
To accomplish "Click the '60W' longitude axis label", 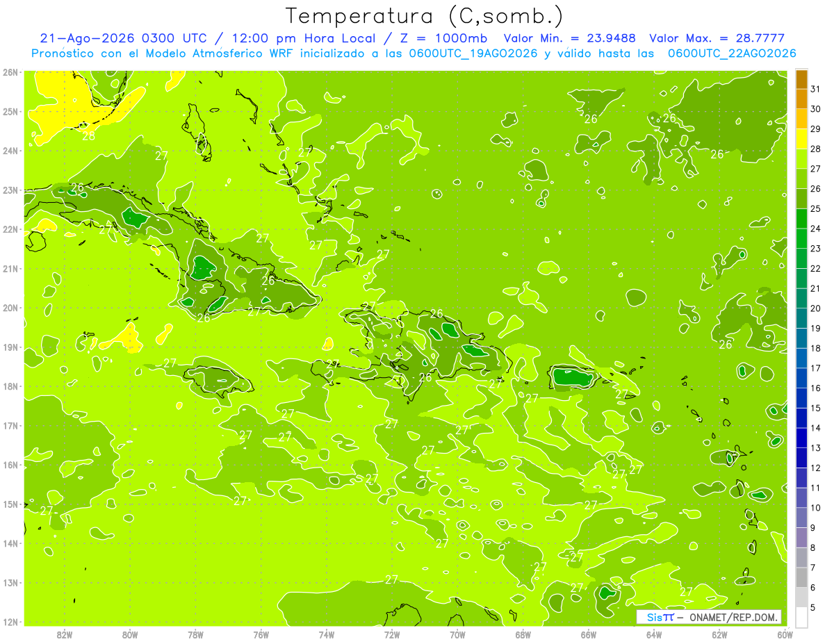I will pos(785,634).
